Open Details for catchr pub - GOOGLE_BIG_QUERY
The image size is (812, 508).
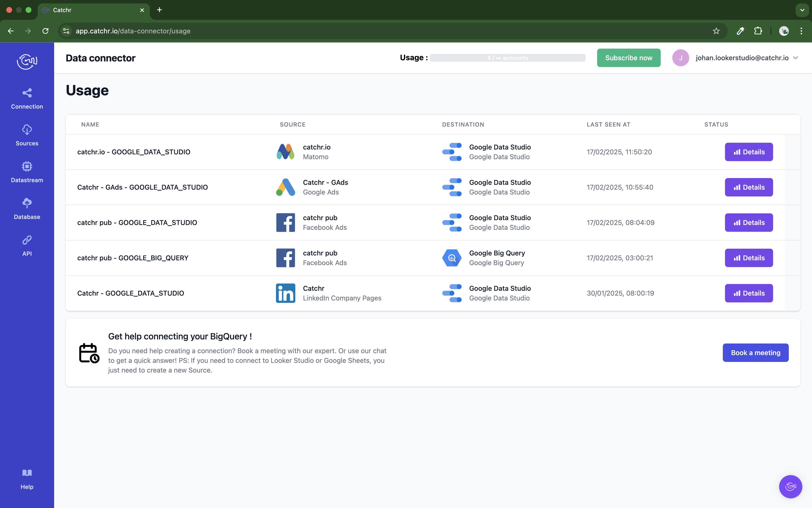tap(749, 258)
